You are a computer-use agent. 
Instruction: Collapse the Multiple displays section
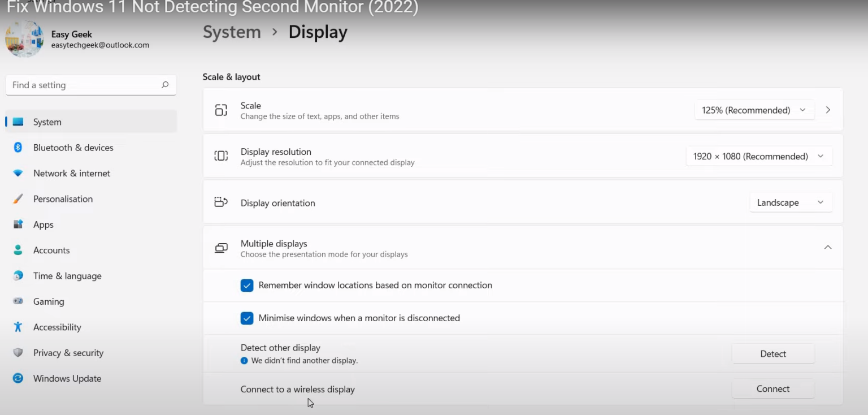[x=827, y=247]
